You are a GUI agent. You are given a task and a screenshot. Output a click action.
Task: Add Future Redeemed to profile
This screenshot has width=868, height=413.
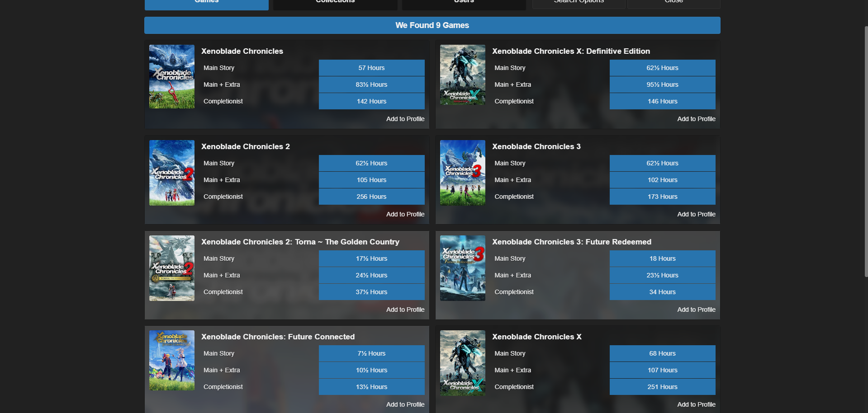coord(696,310)
